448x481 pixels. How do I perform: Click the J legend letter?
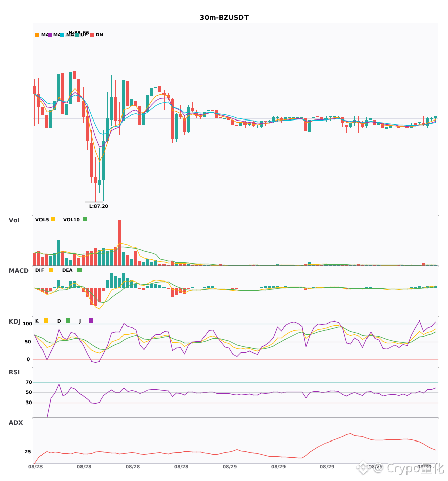pos(80,321)
